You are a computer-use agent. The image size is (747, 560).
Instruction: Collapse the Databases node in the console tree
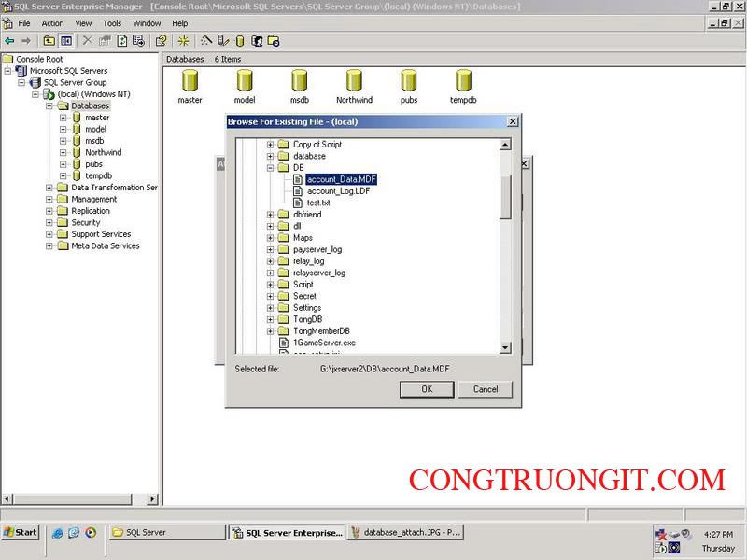49,105
